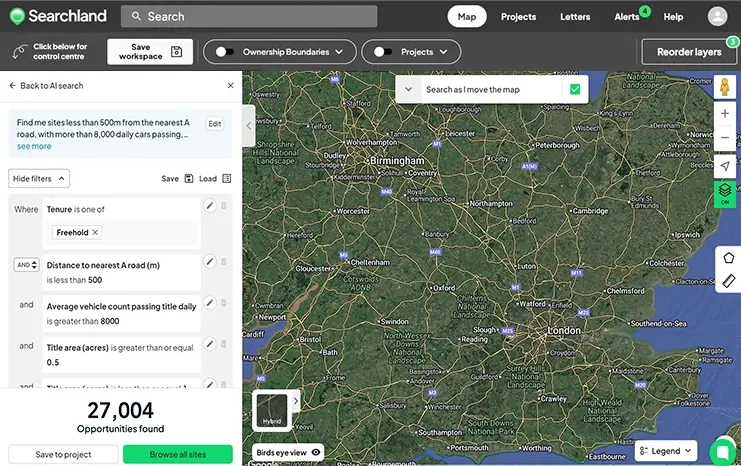741x466 pixels.
Task: Open the Alerts tab
Action: (627, 17)
